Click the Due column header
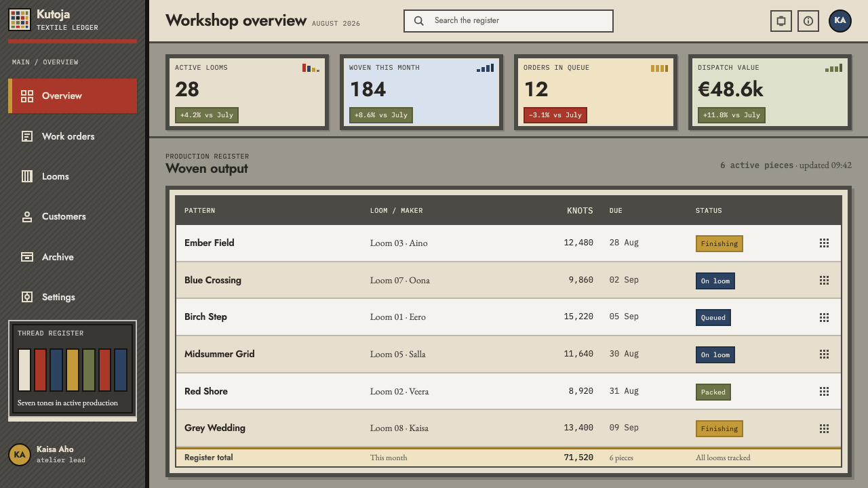868x488 pixels. coord(616,211)
